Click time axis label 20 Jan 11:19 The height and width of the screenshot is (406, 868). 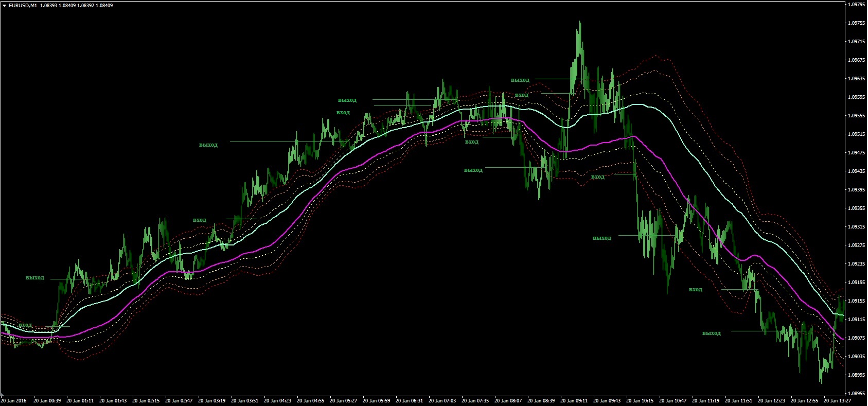pyautogui.click(x=705, y=400)
